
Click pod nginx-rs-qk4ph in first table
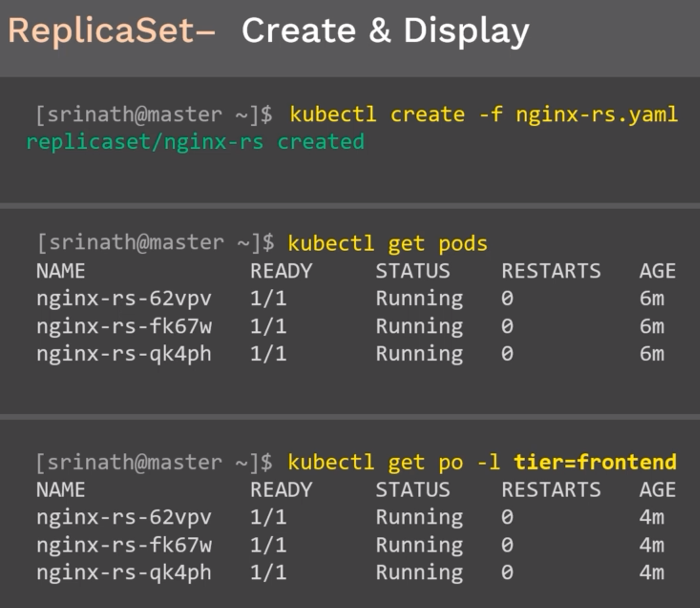click(124, 354)
